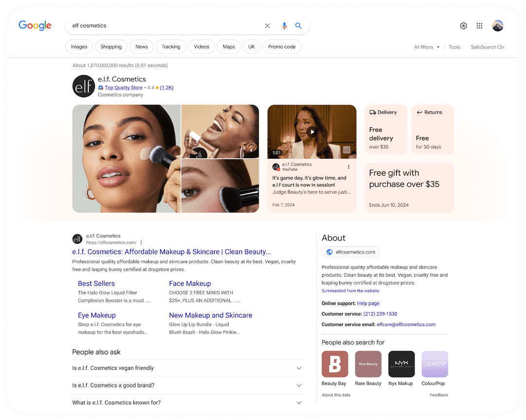Open the main e.l.f. Cosmetics result title

pyautogui.click(x=171, y=252)
